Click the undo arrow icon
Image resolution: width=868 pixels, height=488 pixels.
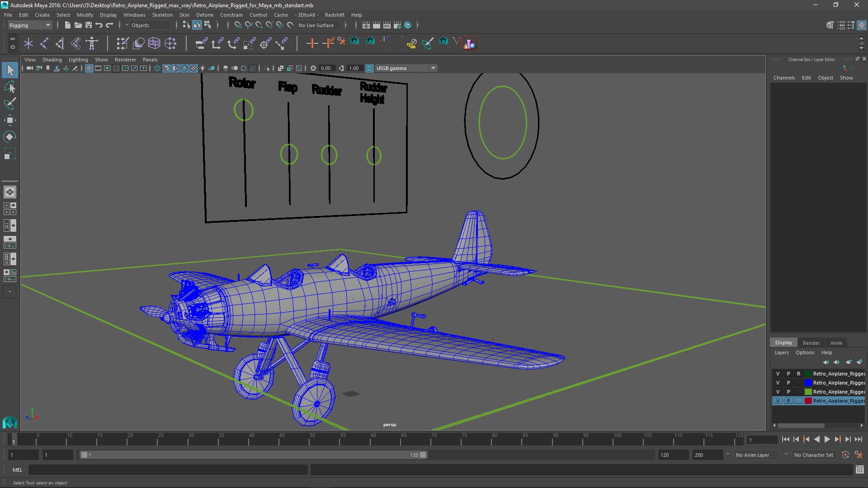point(99,25)
